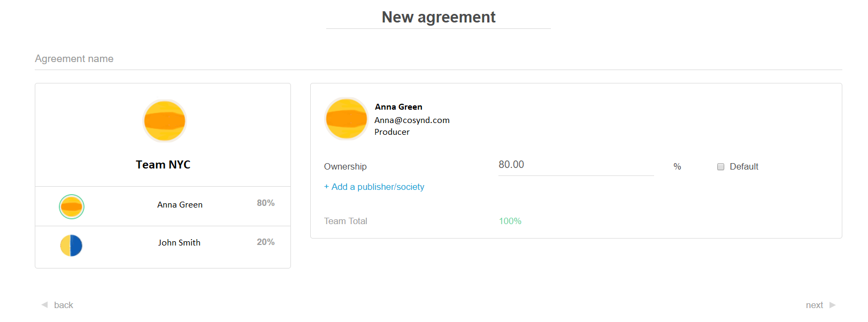Click the Anna@cosynd.com email text
The image size is (868, 322).
(412, 120)
